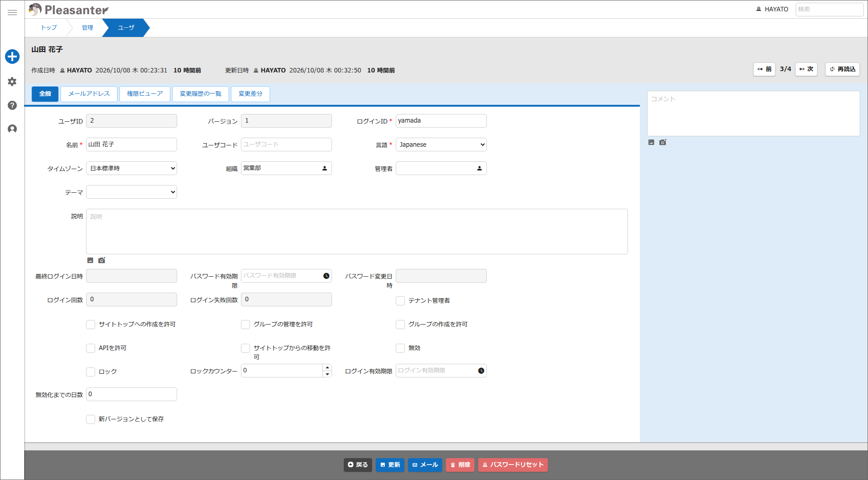Go to トップ breadcrumb link
Viewport: 868px width, 480px height.
(x=49, y=28)
